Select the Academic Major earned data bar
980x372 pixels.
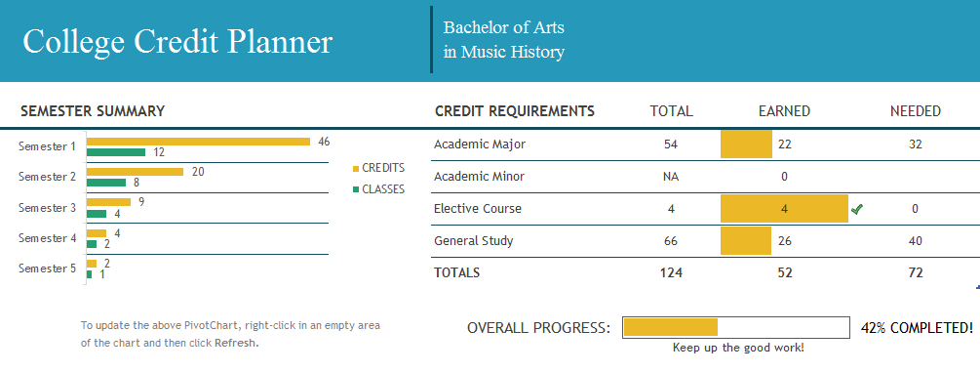(746, 145)
